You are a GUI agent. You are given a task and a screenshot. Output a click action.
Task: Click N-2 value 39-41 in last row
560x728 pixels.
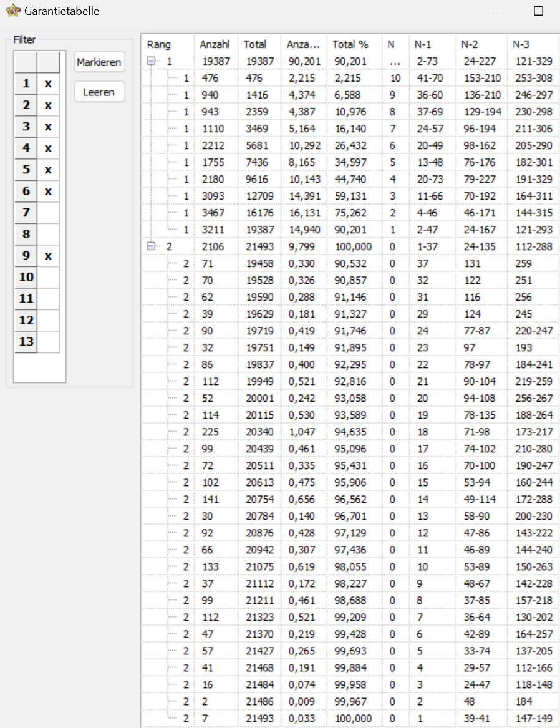click(476, 718)
